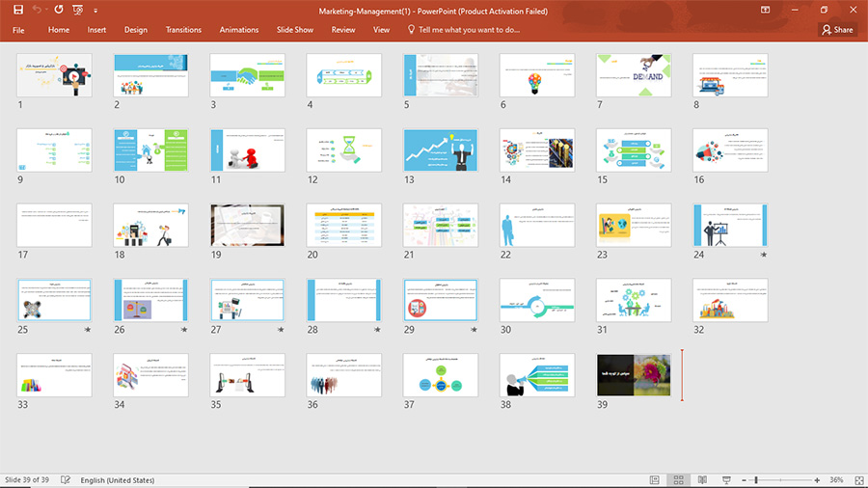Viewport: 868px width, 488px height.
Task: Open the File menu
Action: pyautogui.click(x=18, y=30)
